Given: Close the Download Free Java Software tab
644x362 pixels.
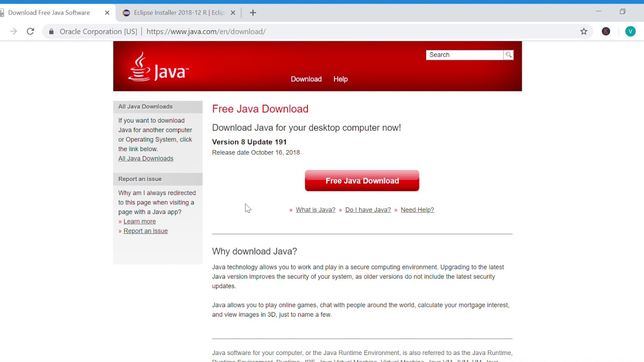Looking at the screenshot, I should (107, 13).
